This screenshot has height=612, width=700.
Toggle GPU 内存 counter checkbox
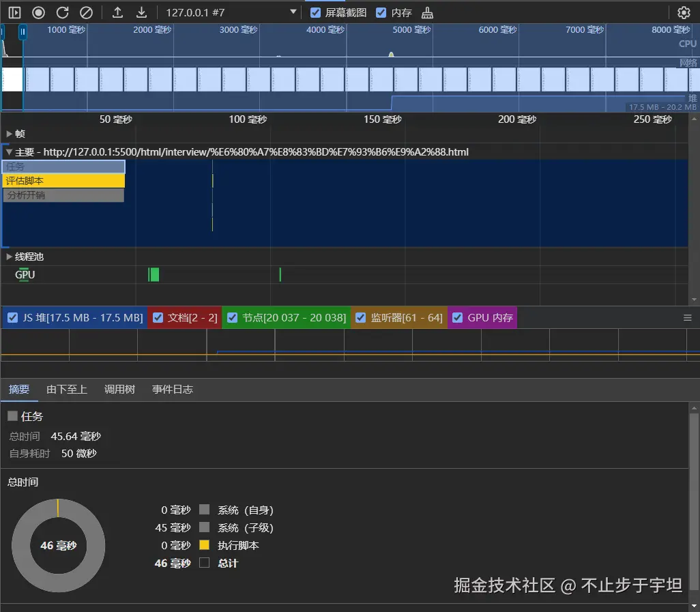click(x=457, y=318)
